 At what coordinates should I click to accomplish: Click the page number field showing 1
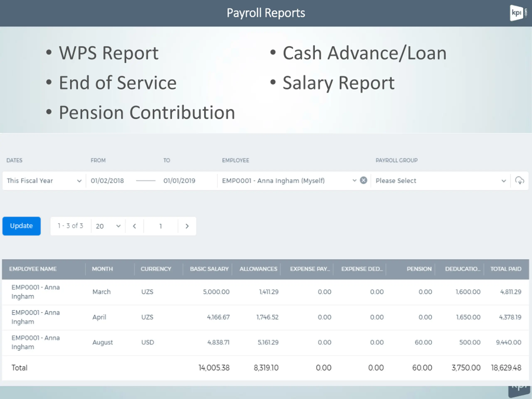161,226
